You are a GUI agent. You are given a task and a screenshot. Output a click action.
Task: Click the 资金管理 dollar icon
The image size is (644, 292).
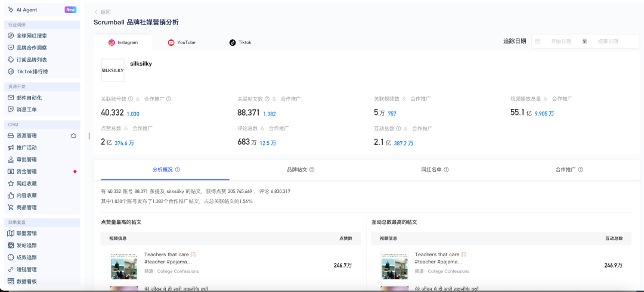pyautogui.click(x=11, y=172)
